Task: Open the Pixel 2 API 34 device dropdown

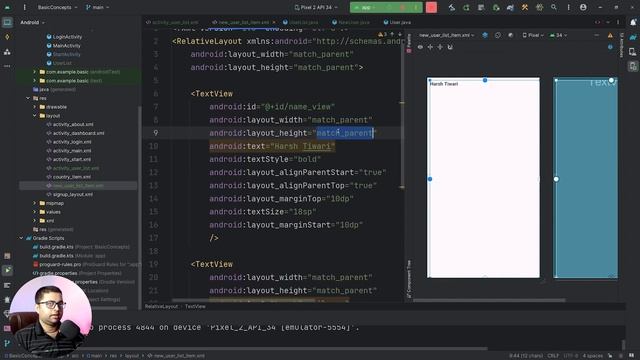Action: tap(316, 7)
